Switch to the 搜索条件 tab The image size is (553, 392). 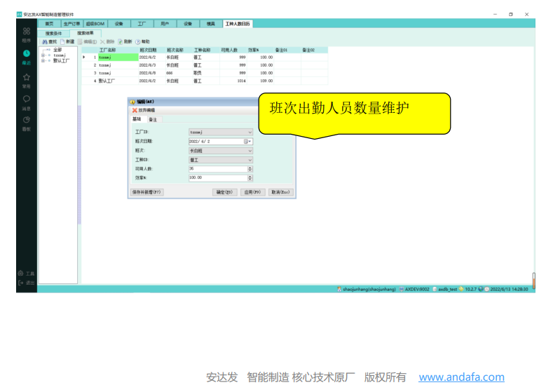click(53, 33)
